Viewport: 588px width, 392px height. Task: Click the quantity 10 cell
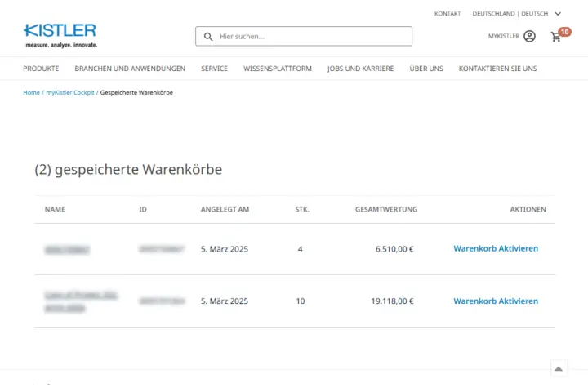coord(301,301)
